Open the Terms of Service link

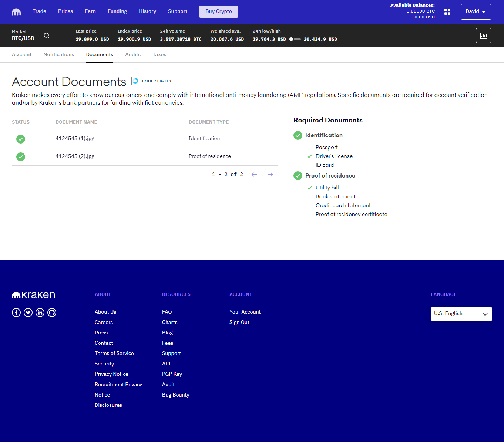click(114, 354)
